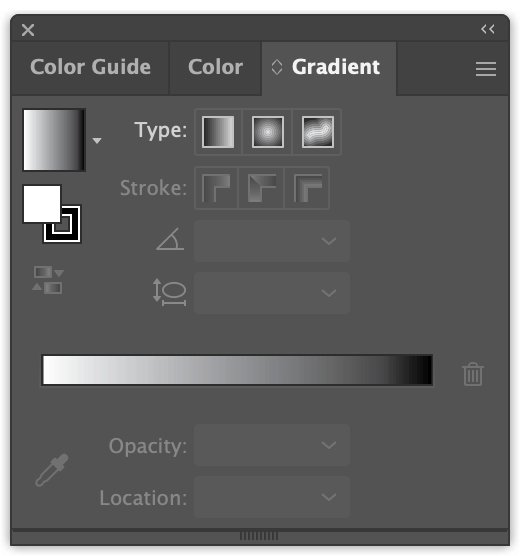
Task: Click the gradient slider bar
Action: [x=237, y=370]
